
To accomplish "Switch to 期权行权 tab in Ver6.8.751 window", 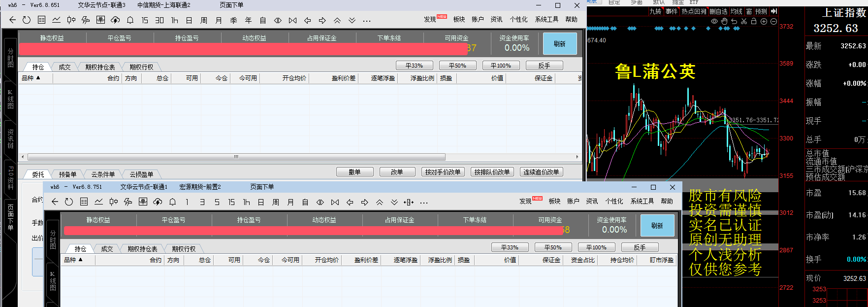I will pyautogui.click(x=184, y=249).
